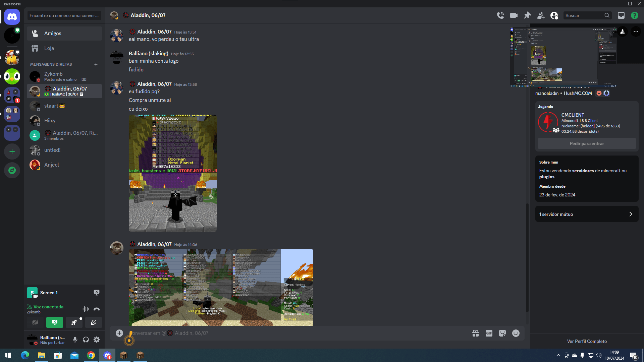Toggle the green screen share button

point(55,322)
